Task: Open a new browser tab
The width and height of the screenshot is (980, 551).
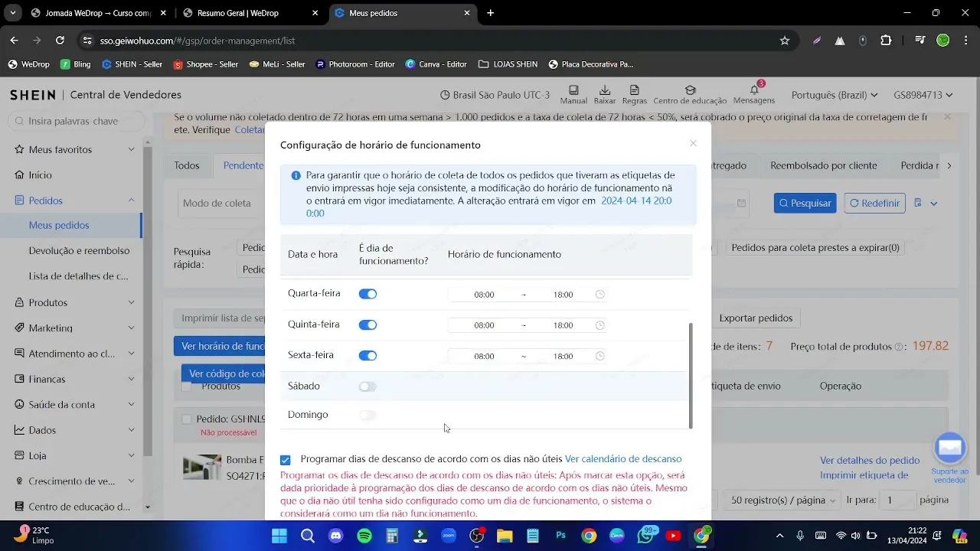Action: [x=491, y=13]
